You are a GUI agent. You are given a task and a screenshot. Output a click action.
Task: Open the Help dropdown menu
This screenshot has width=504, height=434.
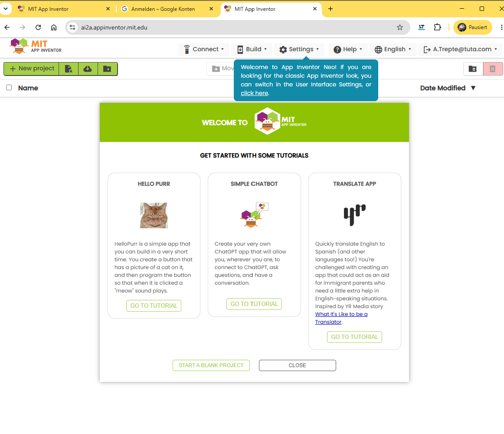[x=347, y=49]
